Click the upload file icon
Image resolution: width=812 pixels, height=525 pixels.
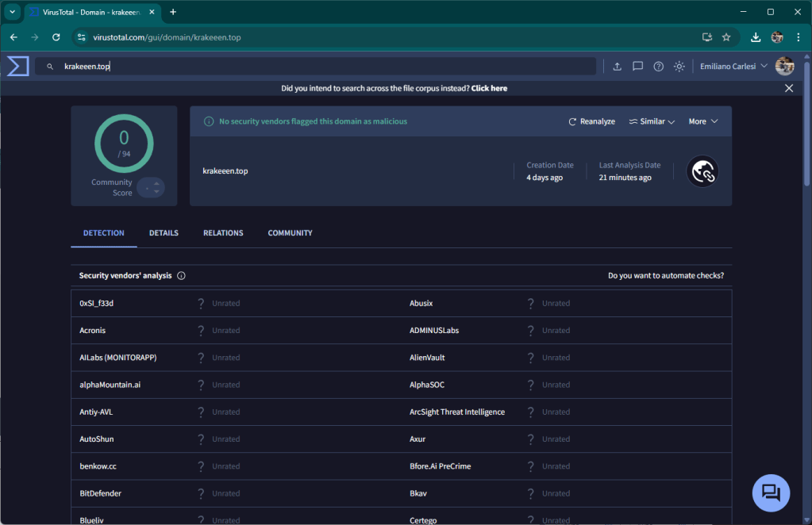617,67
